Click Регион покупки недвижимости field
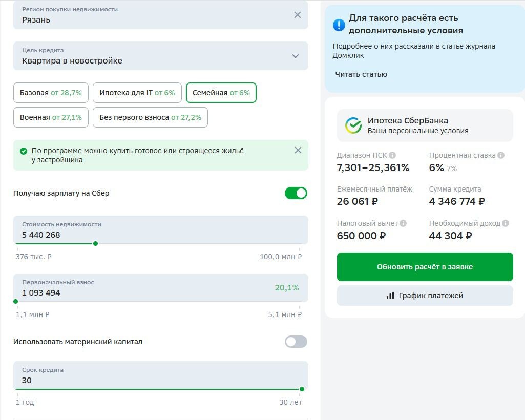The height and width of the screenshot is (420, 525). (161, 15)
